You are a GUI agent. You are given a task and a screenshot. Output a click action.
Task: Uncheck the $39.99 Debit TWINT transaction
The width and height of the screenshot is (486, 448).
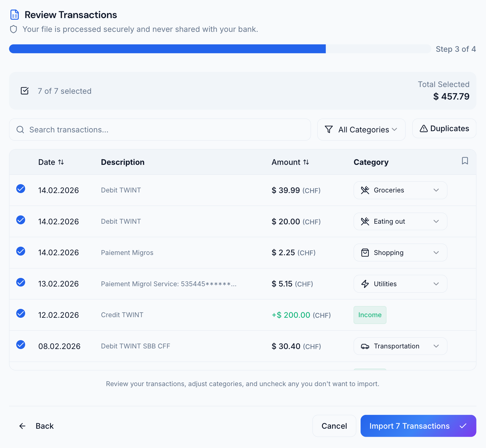click(21, 189)
